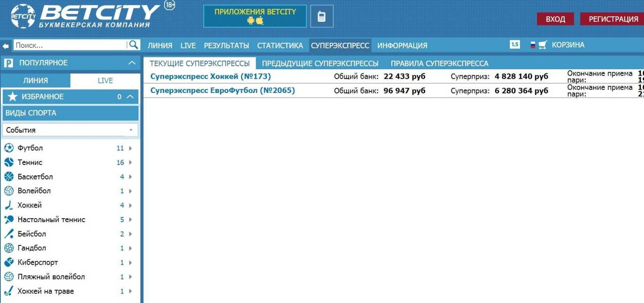Expand the Киберспорт arrow

point(130,262)
